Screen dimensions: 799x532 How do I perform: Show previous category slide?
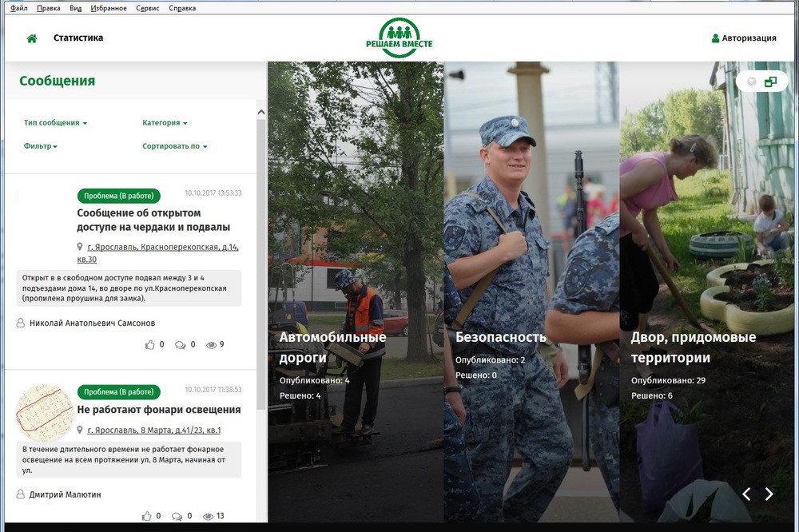pyautogui.click(x=746, y=494)
